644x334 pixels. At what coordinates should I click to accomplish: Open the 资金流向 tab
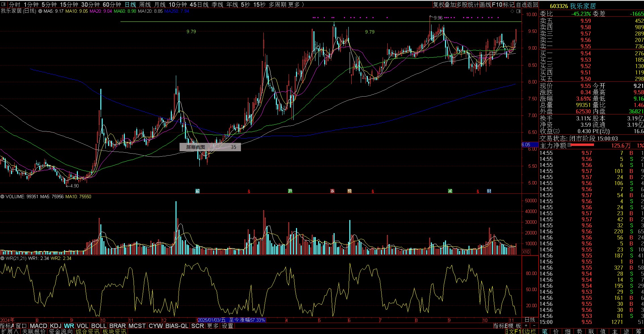(x=61, y=331)
